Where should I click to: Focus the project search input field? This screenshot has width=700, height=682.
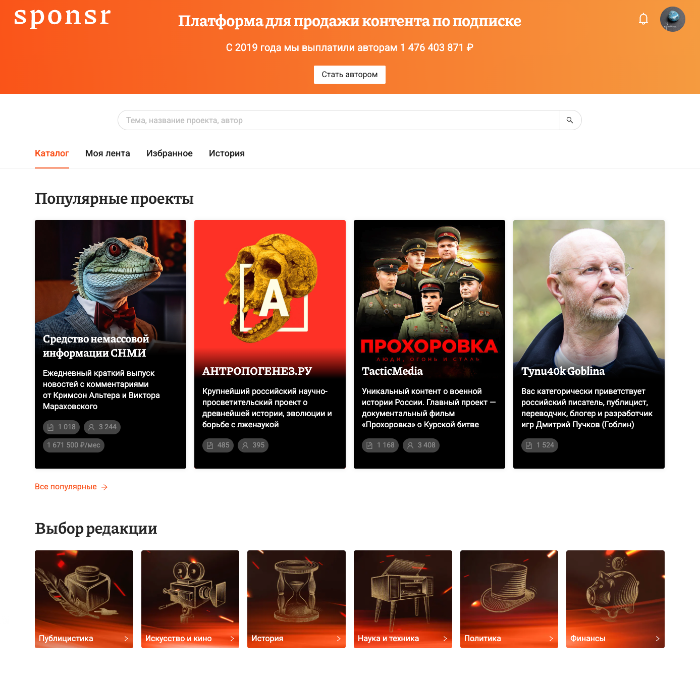[338, 120]
